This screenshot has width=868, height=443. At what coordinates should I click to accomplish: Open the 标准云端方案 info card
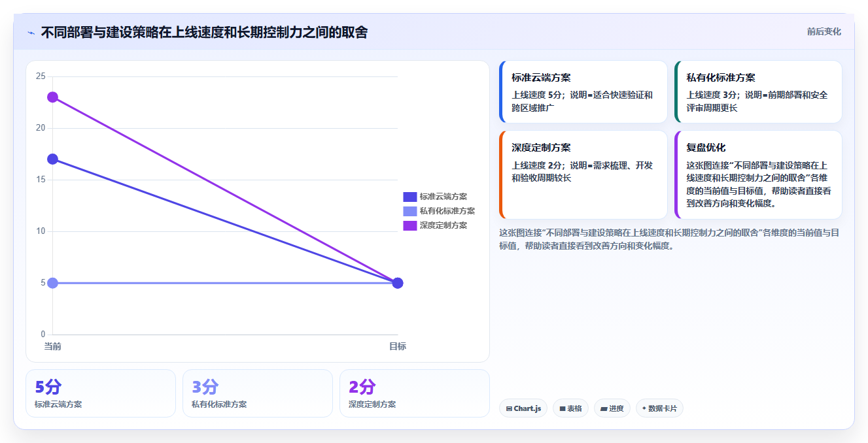coord(583,92)
